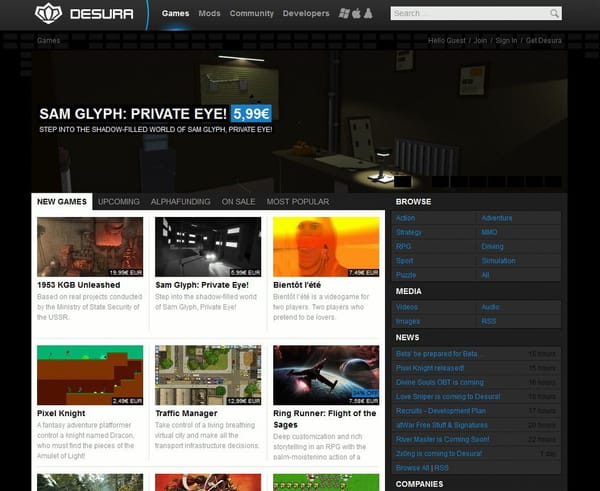Click the 1953 KGB Unleashed title
This screenshot has height=491, width=600.
coord(78,285)
